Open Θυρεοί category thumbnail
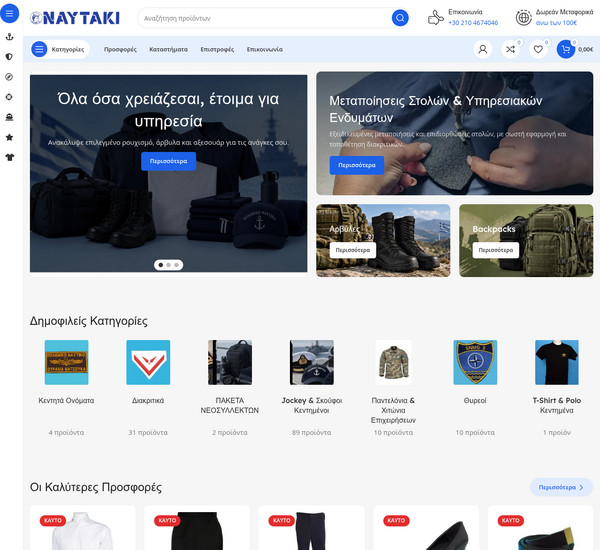The image size is (600, 550). [475, 362]
